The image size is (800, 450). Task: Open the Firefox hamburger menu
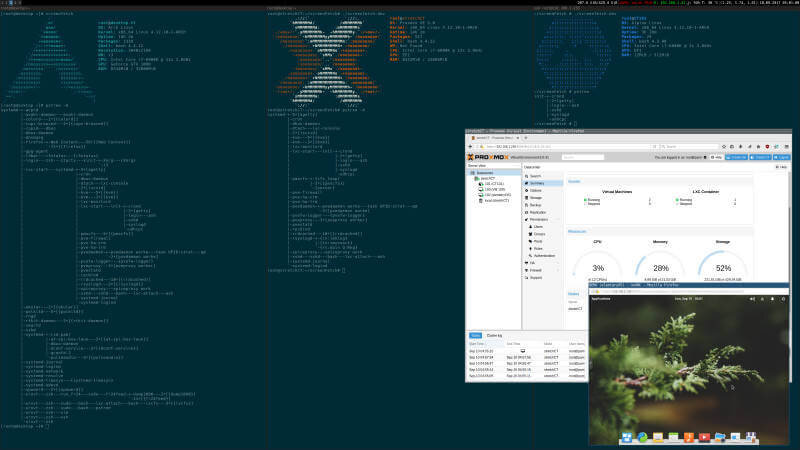786,146
